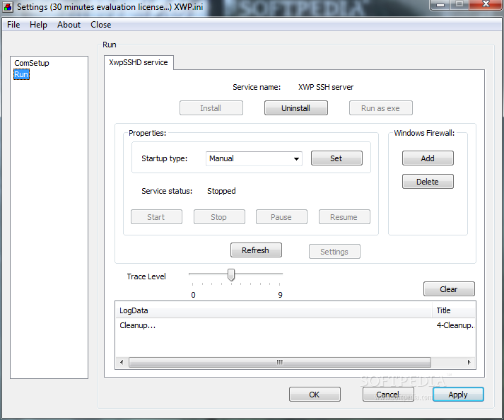Click the Apply button
504x420 pixels.
(458, 395)
